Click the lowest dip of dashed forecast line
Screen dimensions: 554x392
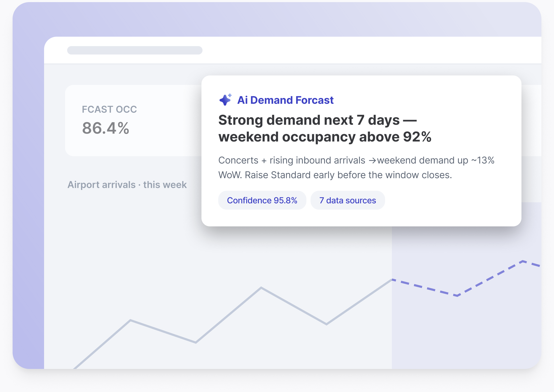coord(457,295)
